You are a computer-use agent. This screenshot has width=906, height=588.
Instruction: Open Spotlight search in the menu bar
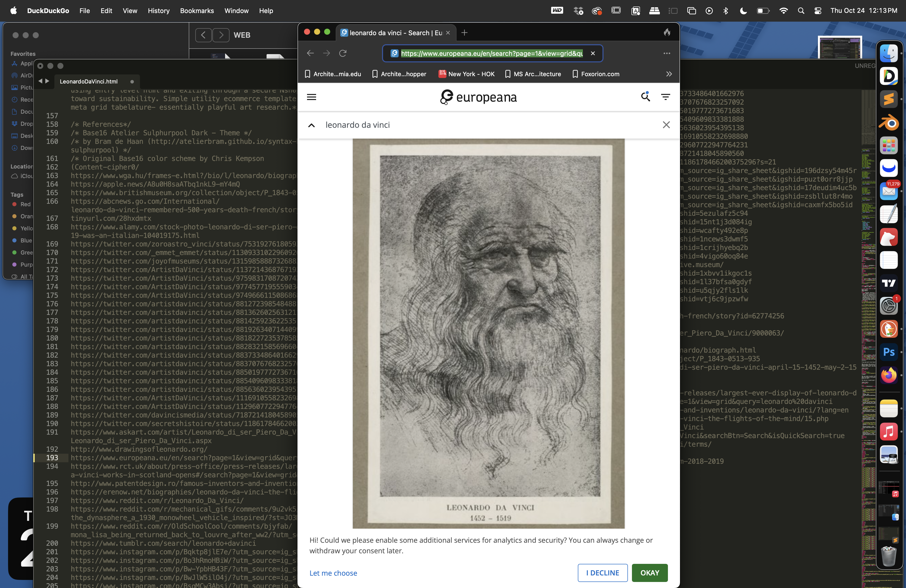click(801, 11)
